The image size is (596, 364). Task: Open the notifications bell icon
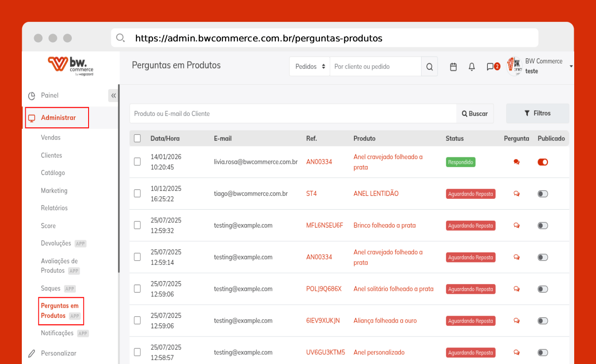(x=472, y=67)
